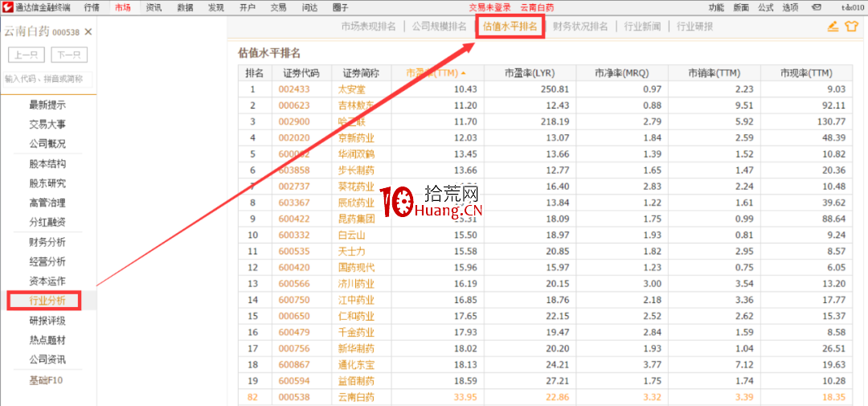This screenshot has height=406, width=868.
Task: Click 250.81 value in 太安堂 row
Action: pos(556,89)
